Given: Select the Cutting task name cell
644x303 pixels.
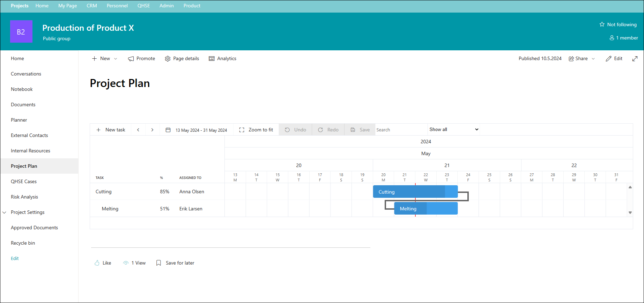Looking at the screenshot, I should 104,192.
